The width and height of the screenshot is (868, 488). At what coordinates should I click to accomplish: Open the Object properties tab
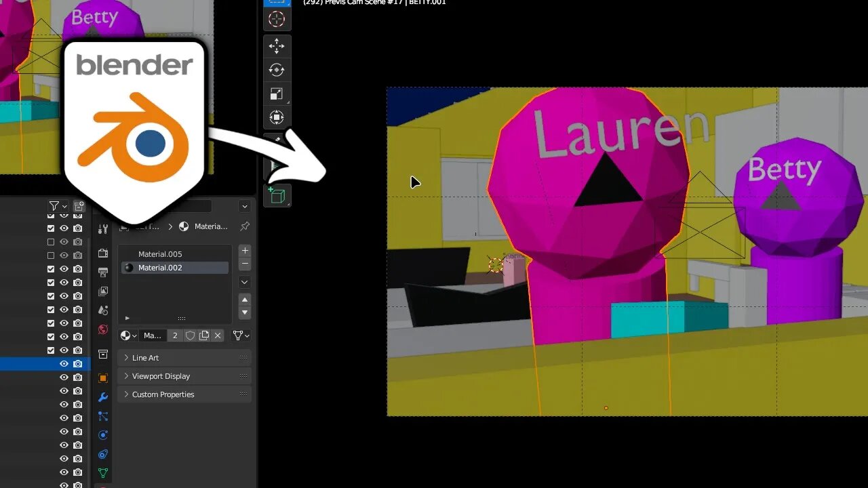click(x=103, y=378)
